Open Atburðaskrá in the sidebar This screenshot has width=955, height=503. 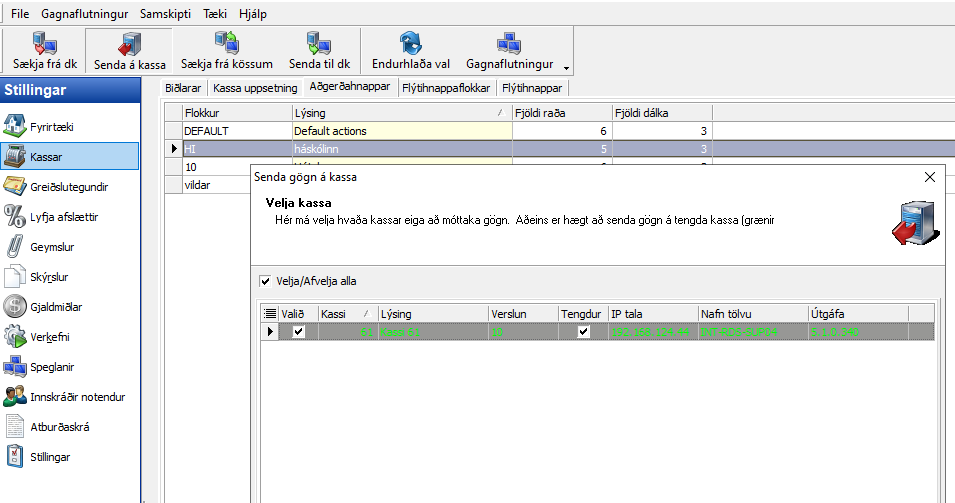coord(60,427)
